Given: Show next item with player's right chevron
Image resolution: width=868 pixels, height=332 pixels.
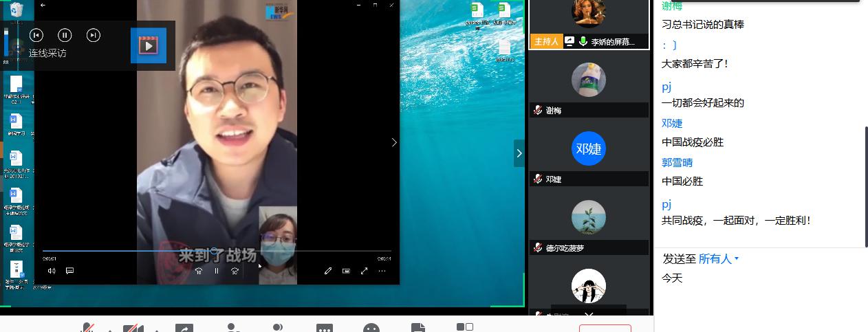Looking at the screenshot, I should tap(394, 142).
